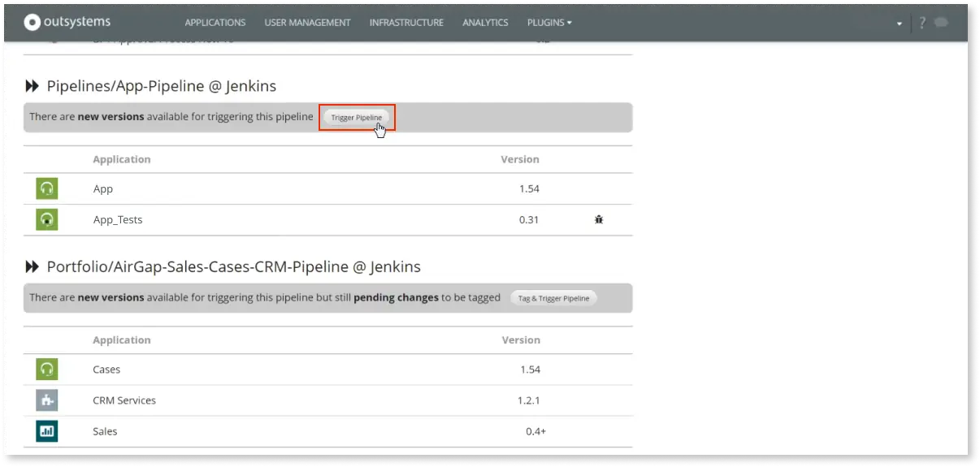980x467 pixels.
Task: Expand the Plugins dropdown menu
Action: click(x=549, y=23)
